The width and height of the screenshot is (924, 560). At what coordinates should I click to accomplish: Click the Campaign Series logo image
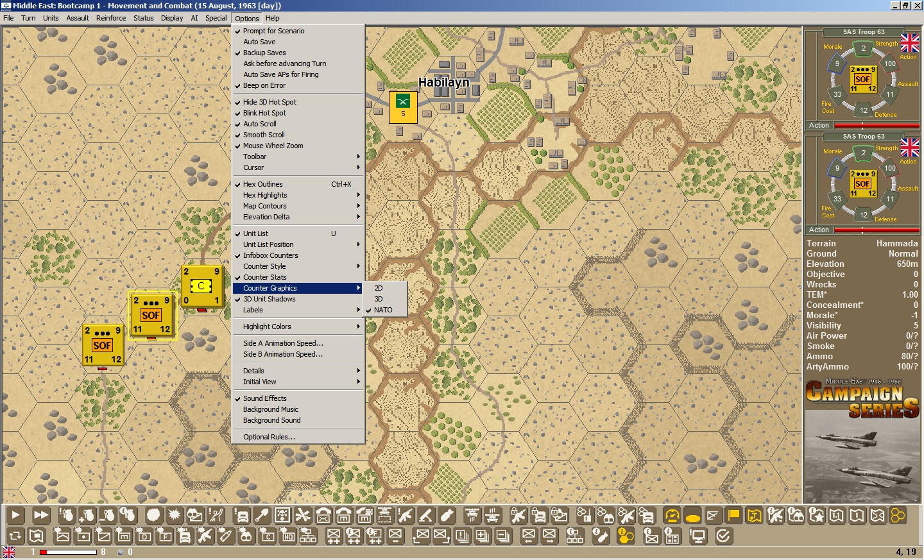coord(862,398)
